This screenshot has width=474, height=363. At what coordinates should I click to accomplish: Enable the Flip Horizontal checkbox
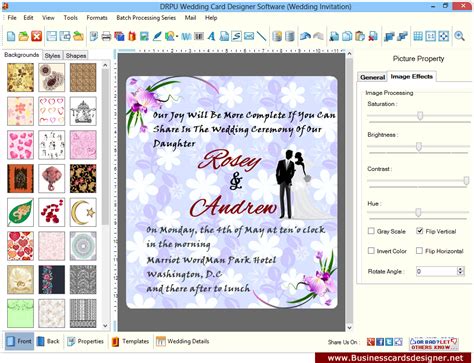point(419,251)
